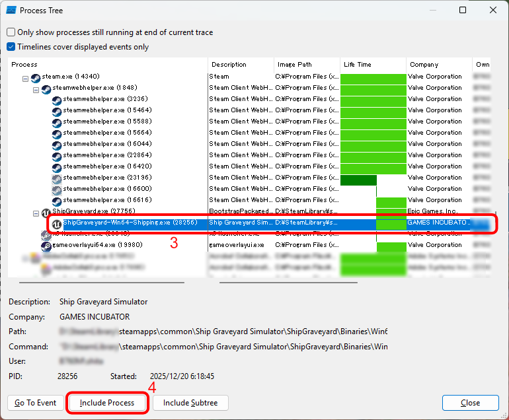Collapse the ShipGraveyard.exe (27756) node
The width and height of the screenshot is (509, 420).
[36, 213]
